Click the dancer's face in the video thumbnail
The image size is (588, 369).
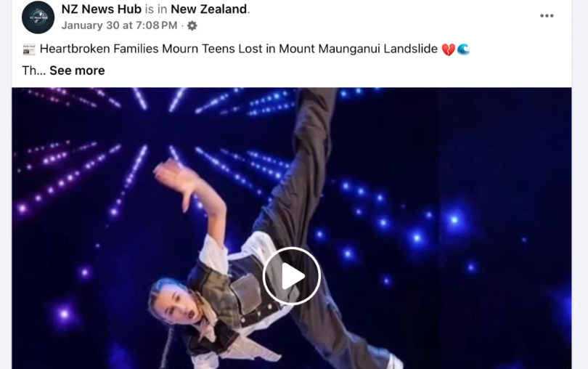pos(176,302)
